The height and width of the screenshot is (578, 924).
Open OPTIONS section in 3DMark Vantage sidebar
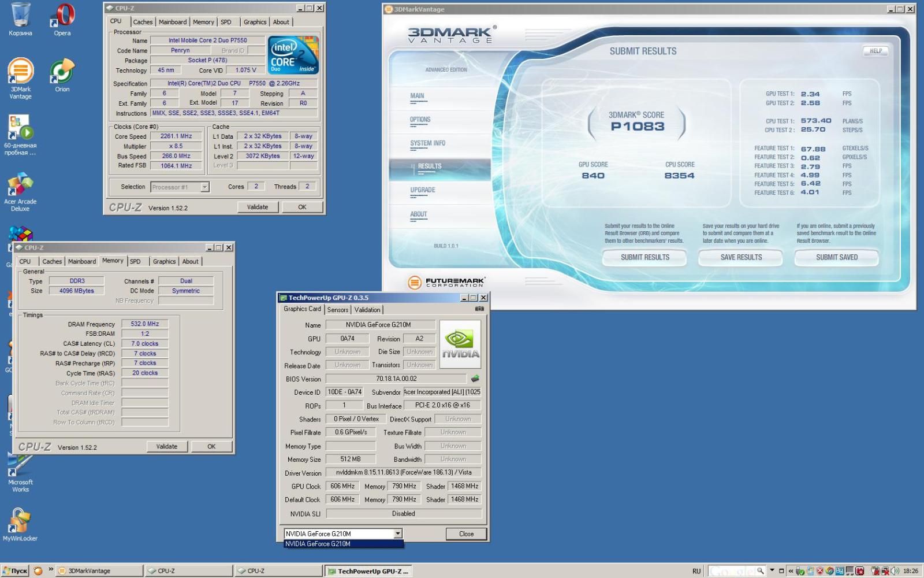click(x=420, y=120)
